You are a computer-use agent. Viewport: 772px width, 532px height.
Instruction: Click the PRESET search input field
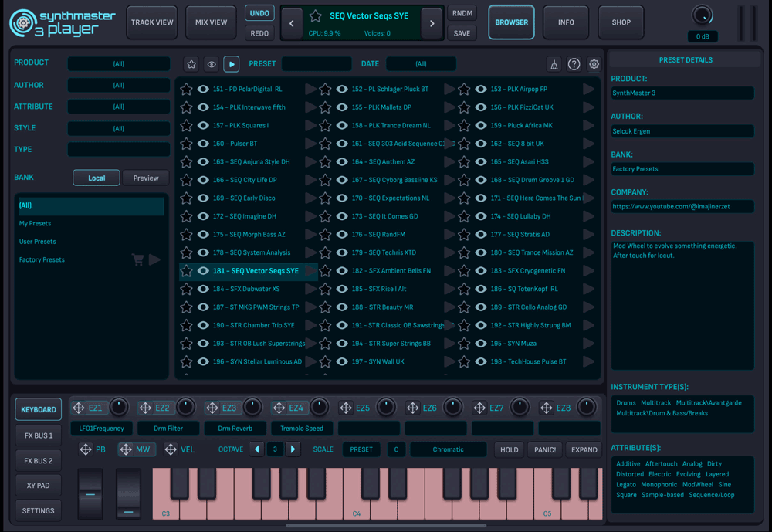click(317, 64)
